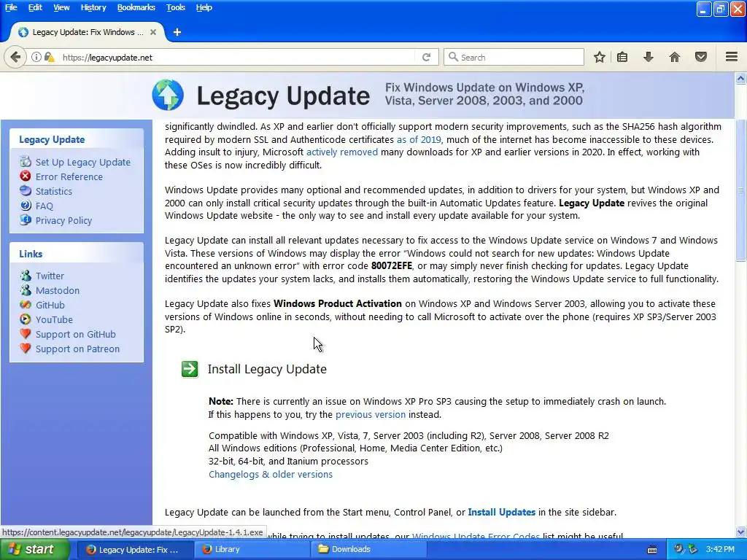Click the red X Error Reference icon
Viewport: 747px width, 560px height.
tap(26, 176)
